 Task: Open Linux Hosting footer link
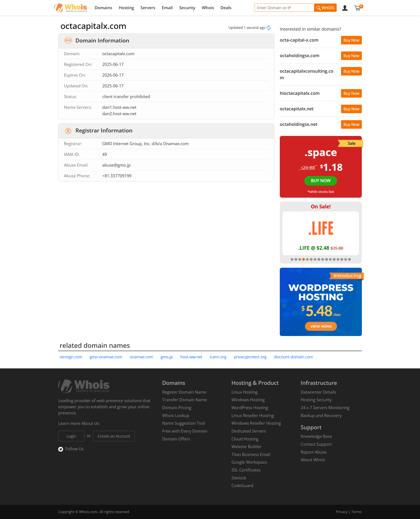pyautogui.click(x=244, y=392)
